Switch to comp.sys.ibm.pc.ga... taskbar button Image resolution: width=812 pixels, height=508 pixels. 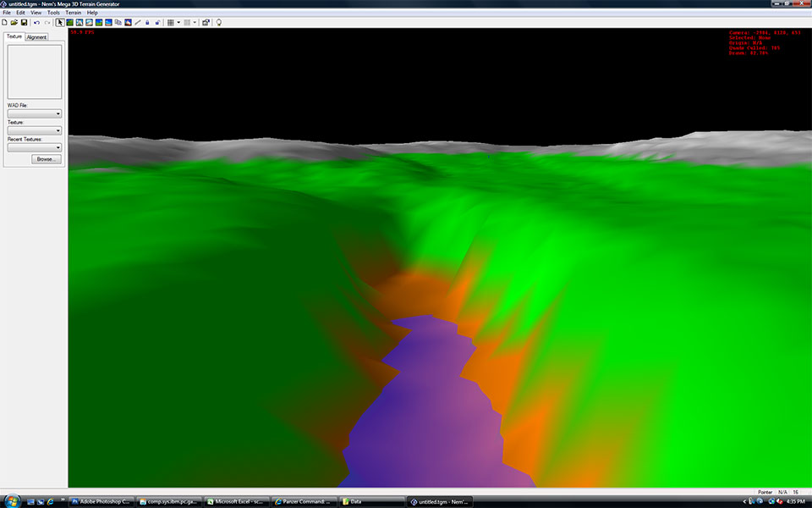pos(169,501)
